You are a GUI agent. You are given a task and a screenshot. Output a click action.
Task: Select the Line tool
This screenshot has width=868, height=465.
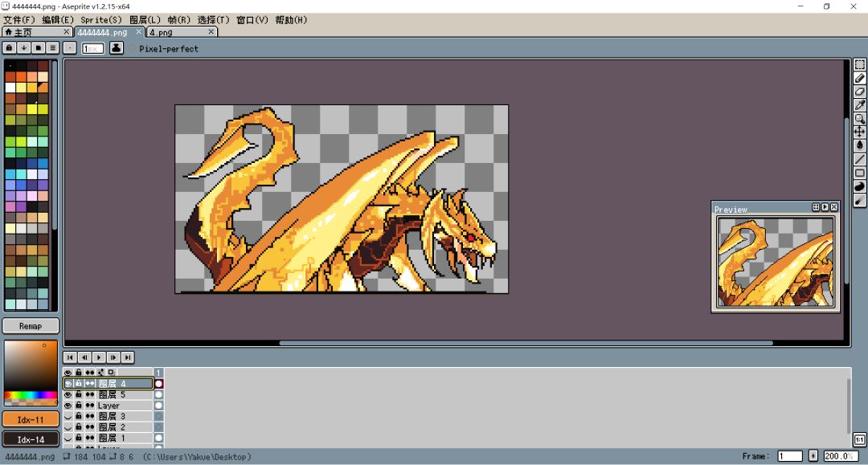(x=860, y=159)
